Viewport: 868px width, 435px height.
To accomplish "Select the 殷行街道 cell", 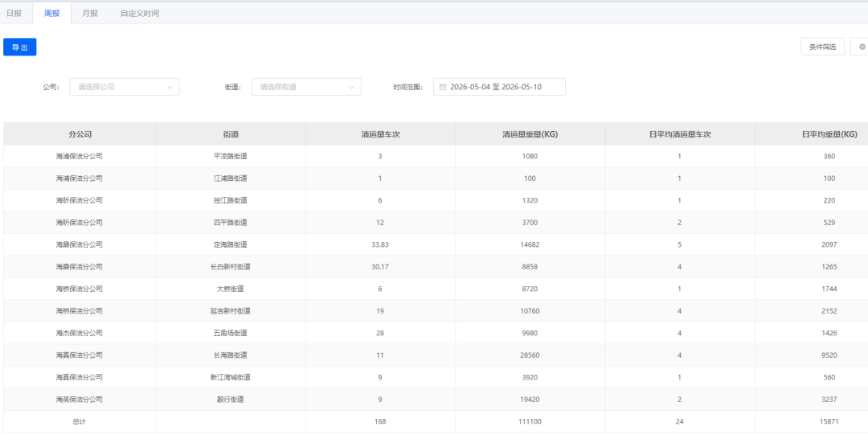I will 231,399.
